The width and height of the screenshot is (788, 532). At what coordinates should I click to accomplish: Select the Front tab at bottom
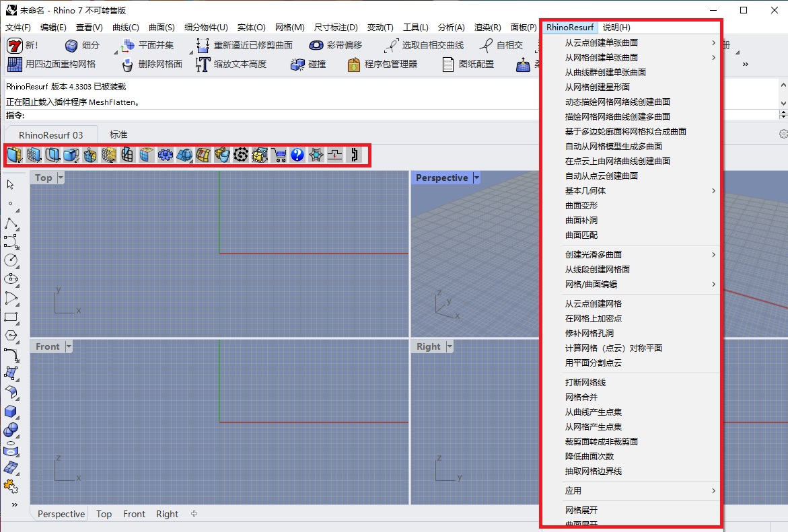134,514
